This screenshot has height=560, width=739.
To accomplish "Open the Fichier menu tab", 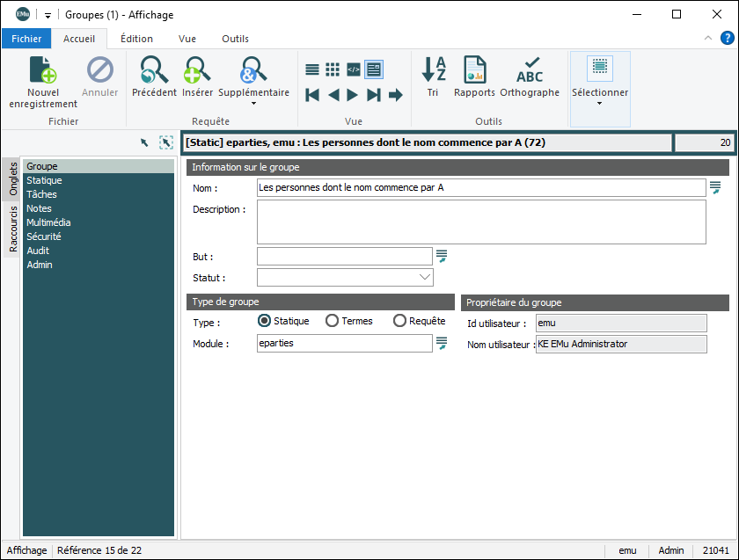I will coord(26,39).
